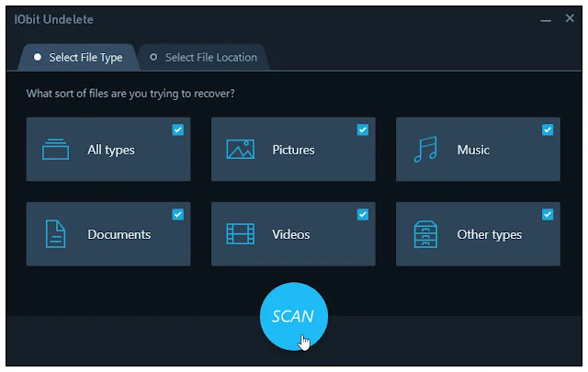Click the Pictures label text
This screenshot has width=588, height=372.
[x=294, y=150]
